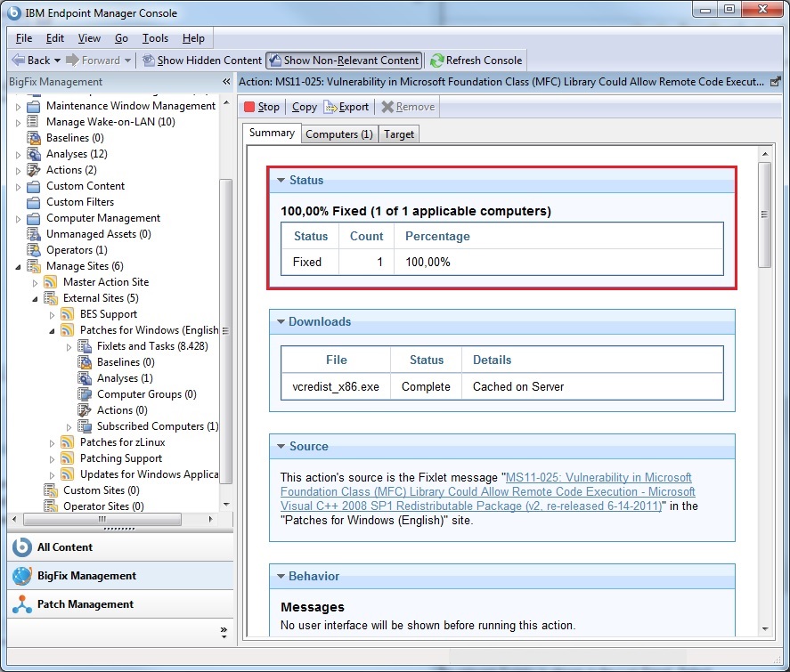The image size is (790, 672).
Task: Switch to the Computers (1) tab
Action: pyautogui.click(x=339, y=134)
